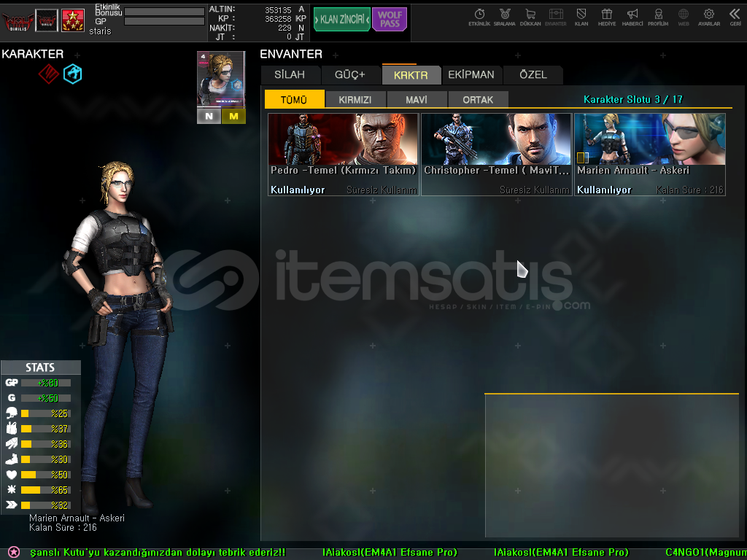Screen dimensions: 747x560
Task: Filter characters by ORTAK
Action: pyautogui.click(x=478, y=99)
